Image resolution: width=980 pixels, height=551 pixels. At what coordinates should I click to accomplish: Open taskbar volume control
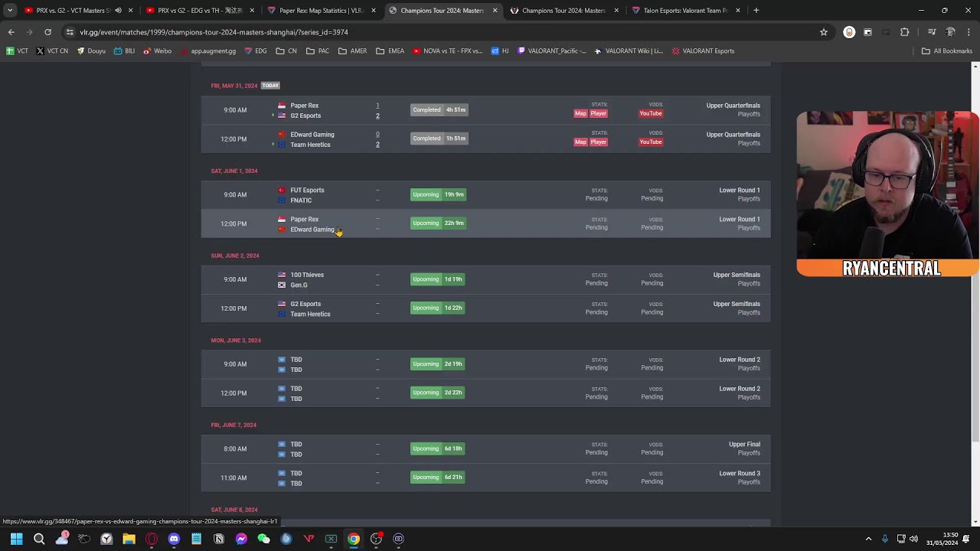[x=913, y=539]
